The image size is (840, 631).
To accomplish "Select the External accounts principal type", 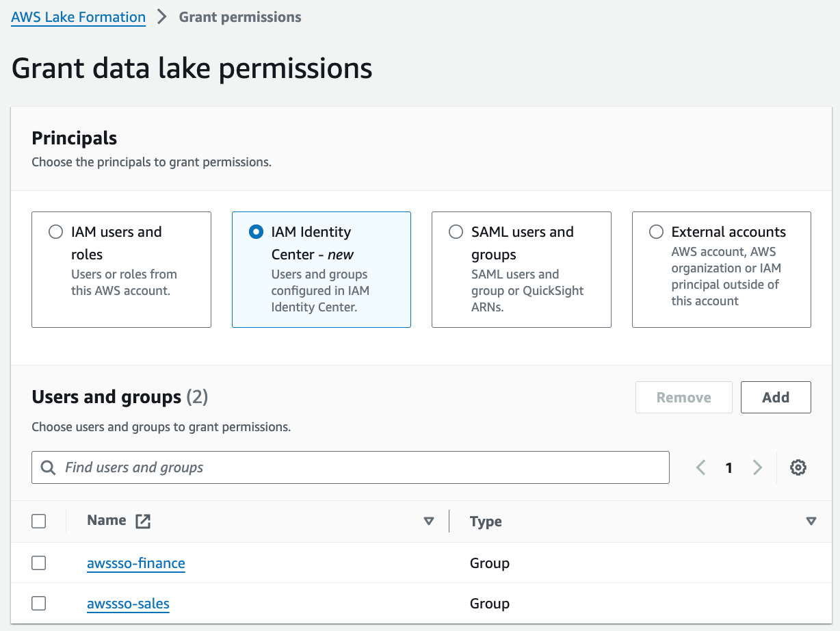I will pyautogui.click(x=656, y=232).
